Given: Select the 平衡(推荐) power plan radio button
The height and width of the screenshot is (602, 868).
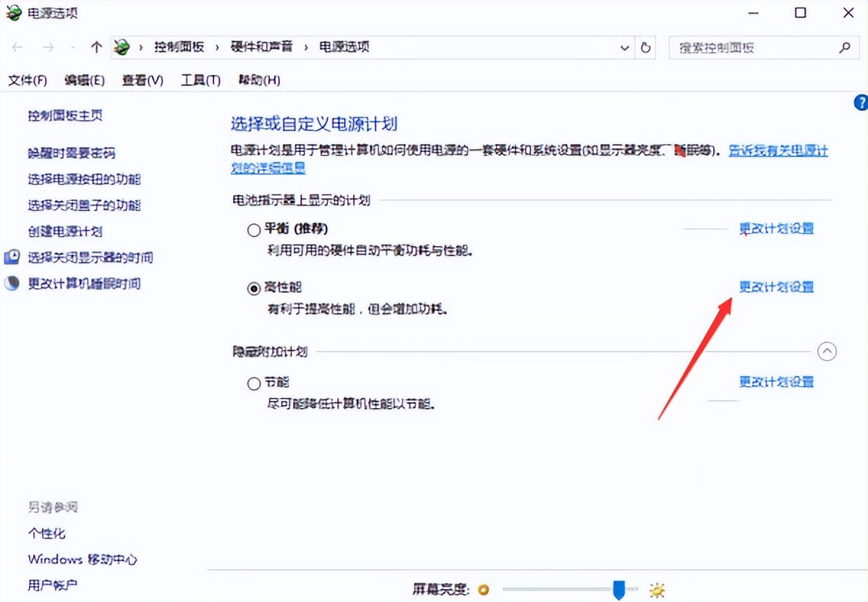Looking at the screenshot, I should pyautogui.click(x=254, y=229).
